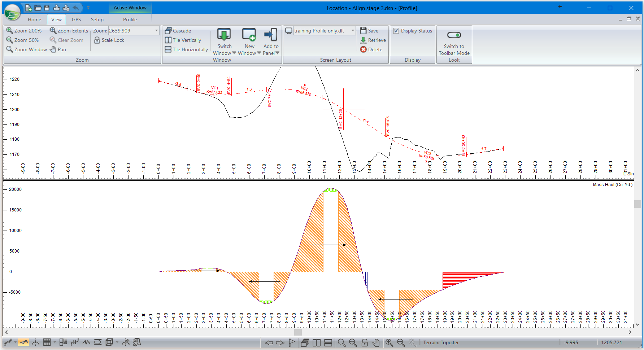
Task: Click the lock icon in bottom toolbar
Action: click(x=365, y=342)
